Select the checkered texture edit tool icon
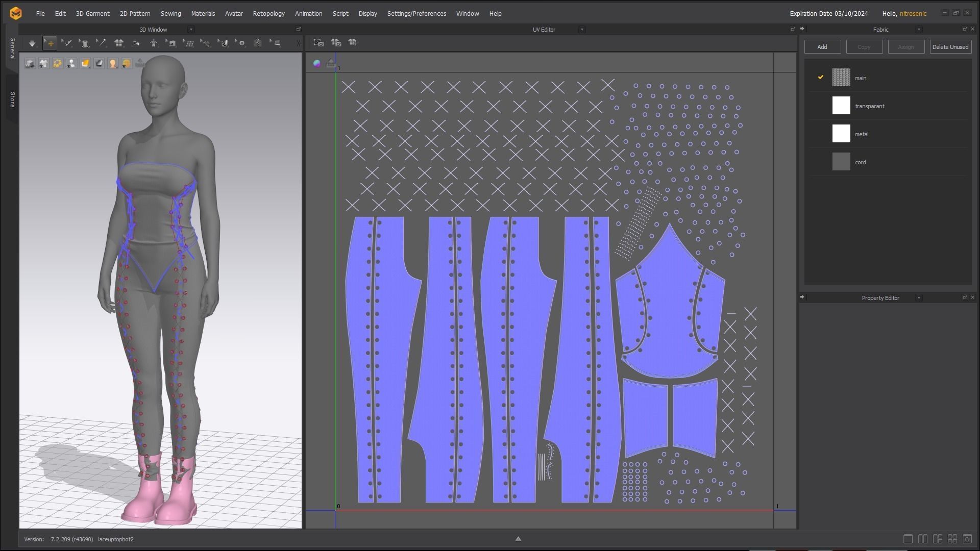 [223, 43]
